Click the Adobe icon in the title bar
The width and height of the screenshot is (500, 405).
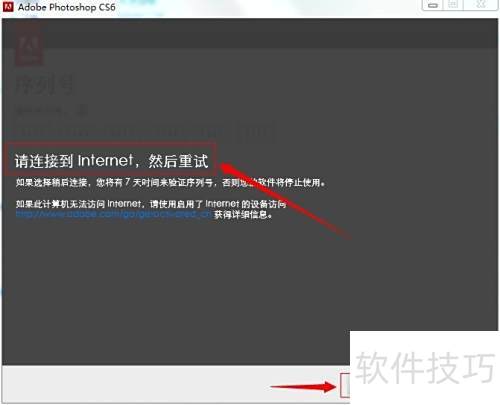point(8,7)
